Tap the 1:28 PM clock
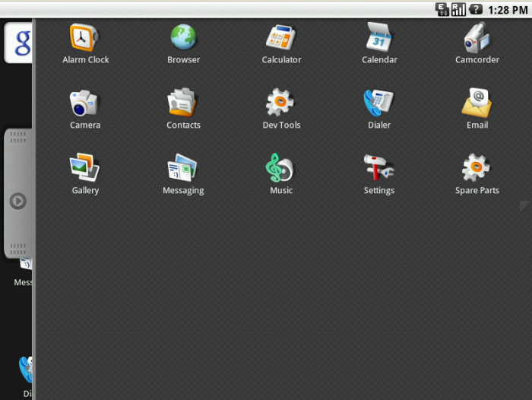This screenshot has height=400, width=532. (x=508, y=10)
